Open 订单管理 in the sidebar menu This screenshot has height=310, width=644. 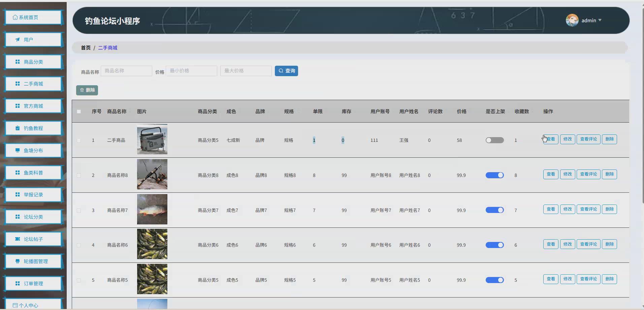pos(34,283)
